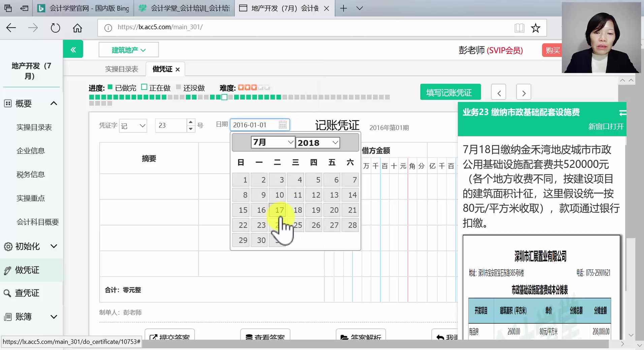Open the calendar icon beside the date field
This screenshot has height=350, width=644.
coord(283,125)
